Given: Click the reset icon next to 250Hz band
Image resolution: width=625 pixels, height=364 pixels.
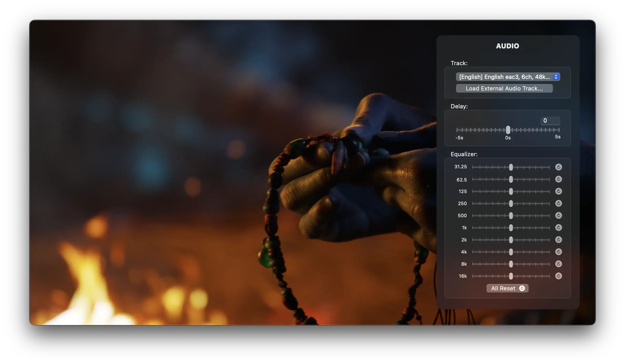Looking at the screenshot, I should (x=559, y=203).
